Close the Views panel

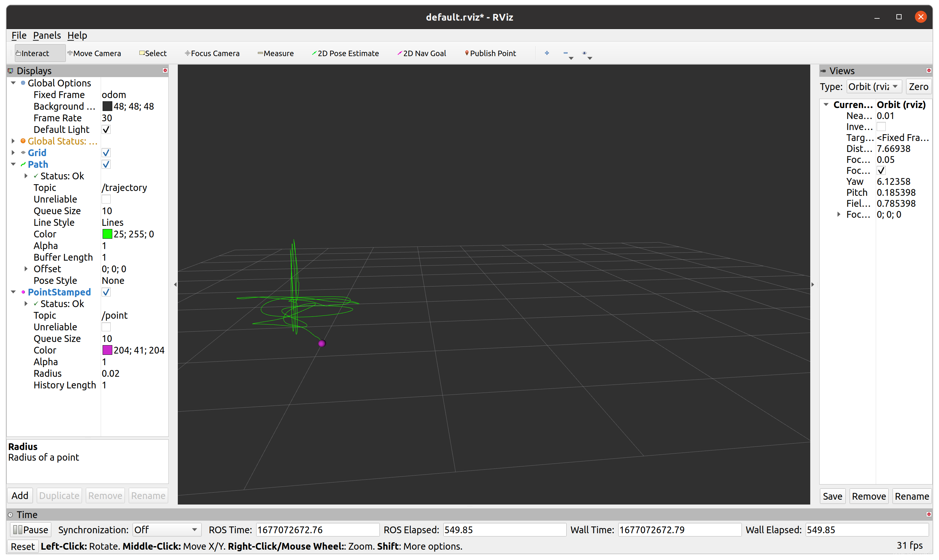929,71
